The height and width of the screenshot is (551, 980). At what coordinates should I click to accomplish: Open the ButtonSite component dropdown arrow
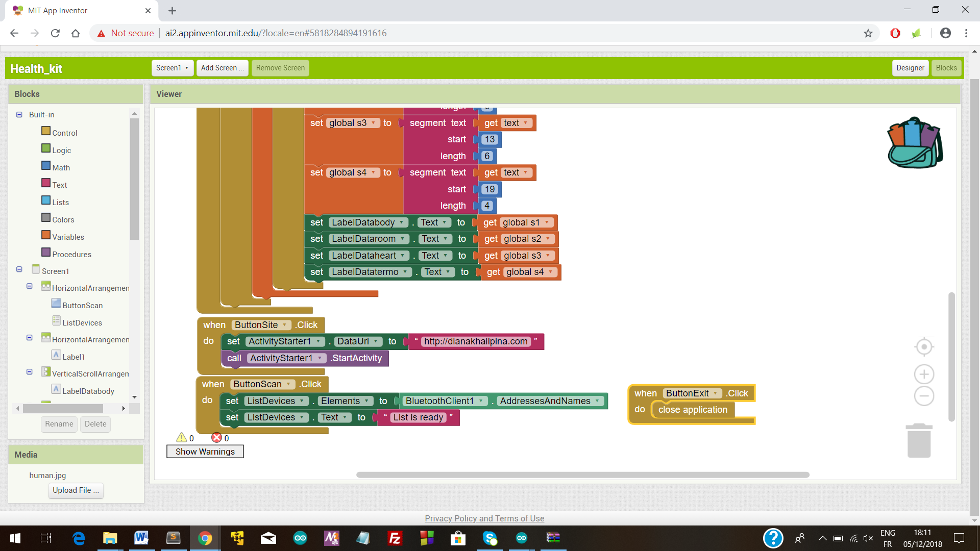click(x=284, y=325)
